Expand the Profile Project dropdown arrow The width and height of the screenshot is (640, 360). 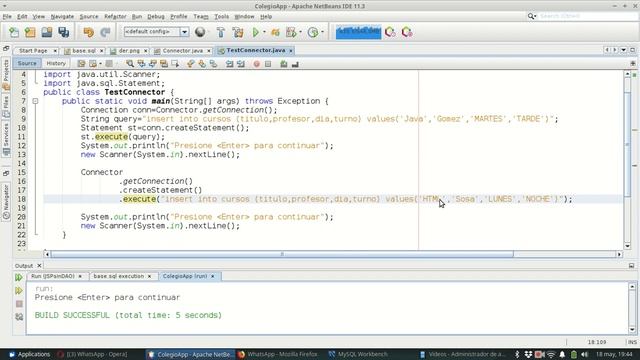[x=300, y=32]
